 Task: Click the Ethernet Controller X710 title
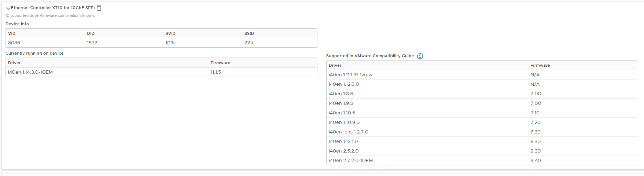53,8
